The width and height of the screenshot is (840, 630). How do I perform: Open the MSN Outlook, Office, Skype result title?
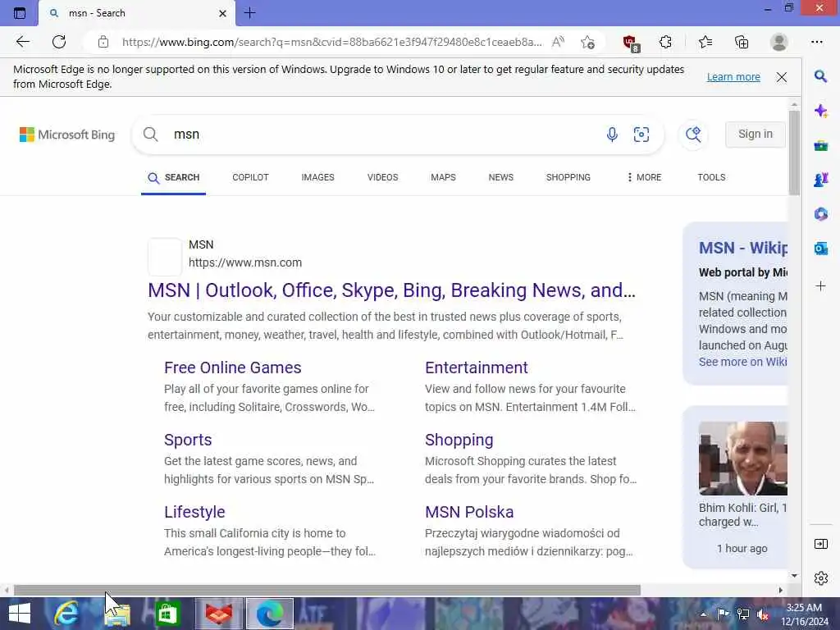391,290
